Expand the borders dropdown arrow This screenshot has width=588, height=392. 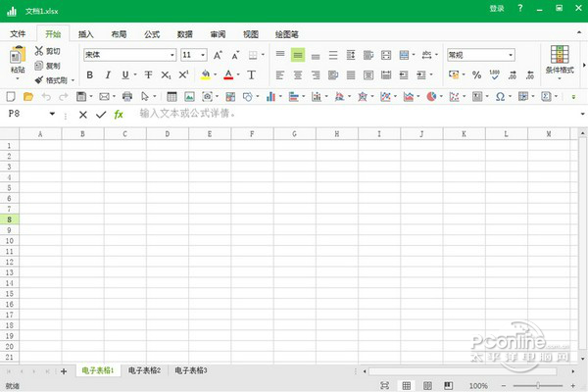[x=263, y=55]
